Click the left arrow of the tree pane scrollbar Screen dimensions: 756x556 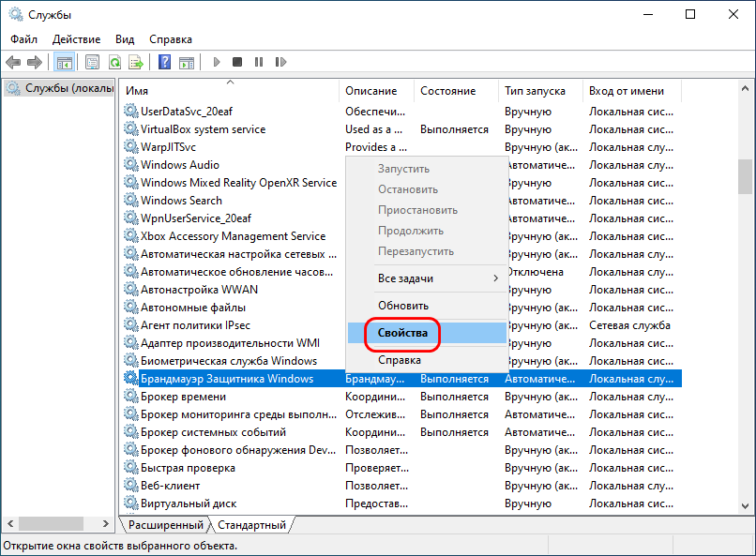(10, 524)
